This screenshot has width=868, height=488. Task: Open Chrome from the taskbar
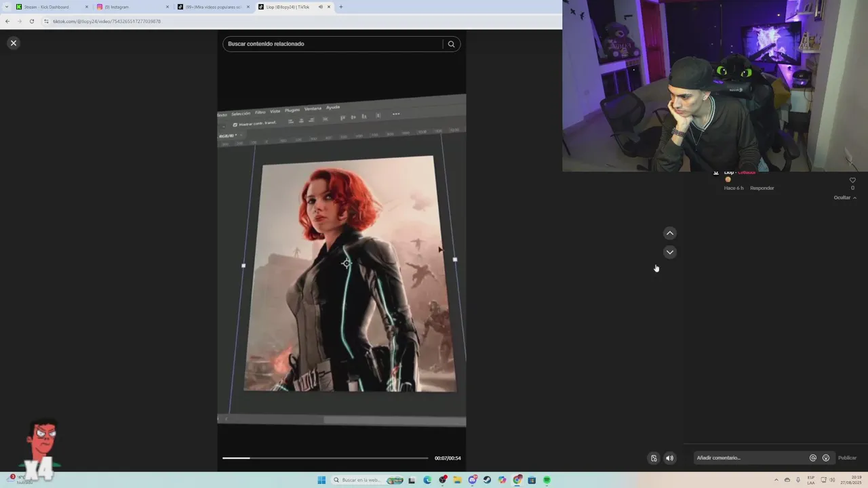click(x=517, y=480)
